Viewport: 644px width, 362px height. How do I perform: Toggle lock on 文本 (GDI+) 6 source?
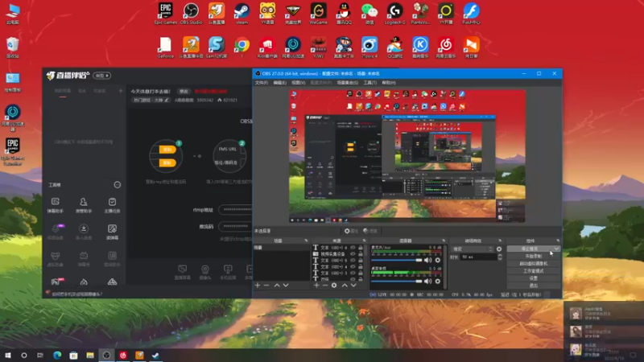[x=361, y=248]
